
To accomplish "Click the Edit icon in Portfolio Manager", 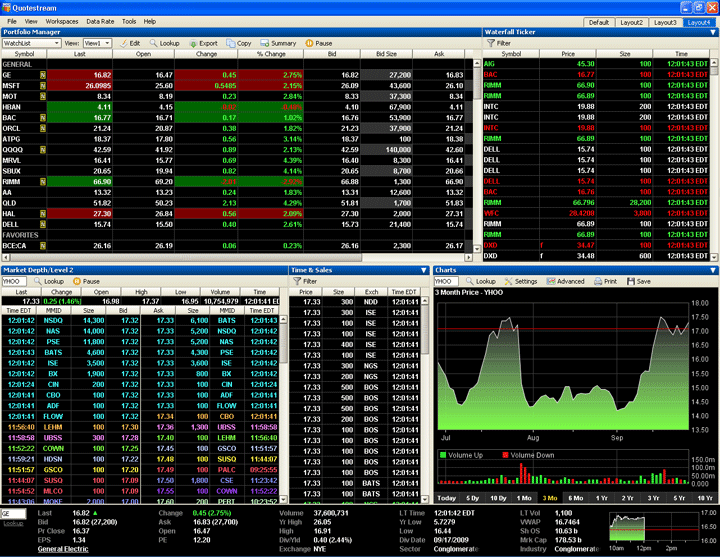I will pos(129,43).
